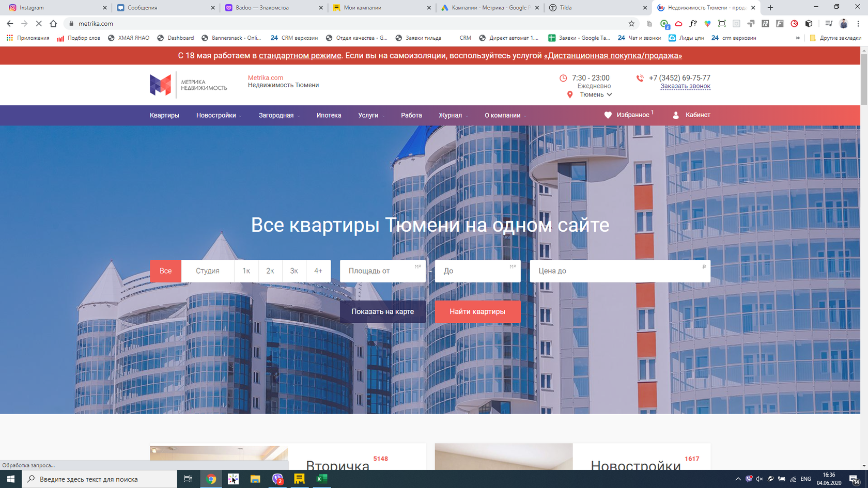Focus the Цена до input field

tap(620, 271)
